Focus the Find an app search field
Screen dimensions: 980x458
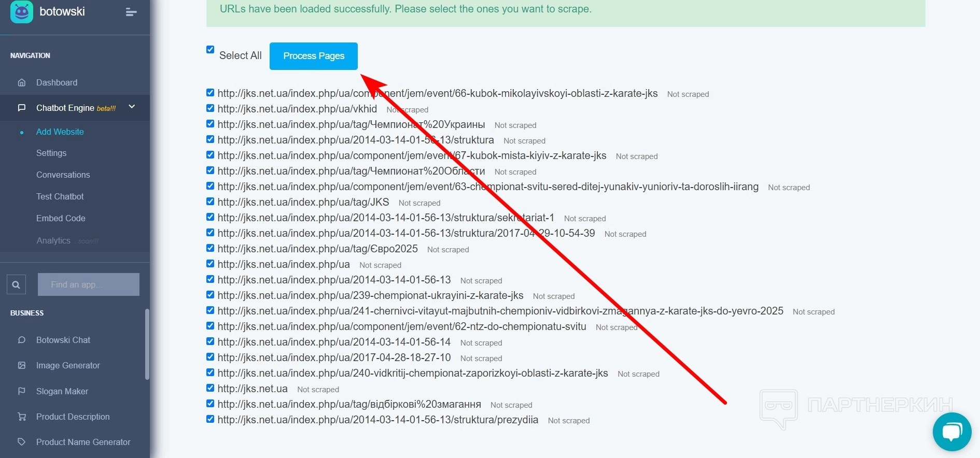coord(89,284)
